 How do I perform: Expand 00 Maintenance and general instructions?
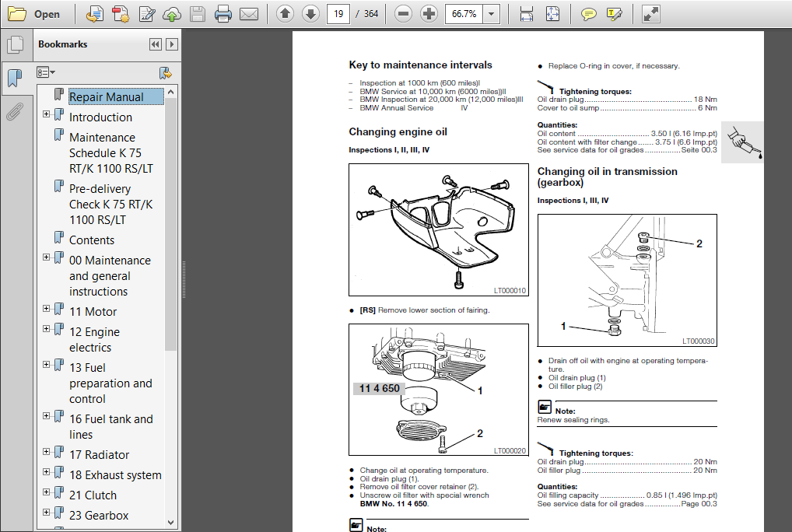click(x=47, y=257)
